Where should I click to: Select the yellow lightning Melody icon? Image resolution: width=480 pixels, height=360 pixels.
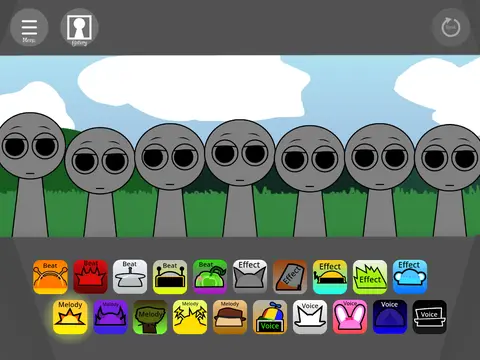point(190,317)
